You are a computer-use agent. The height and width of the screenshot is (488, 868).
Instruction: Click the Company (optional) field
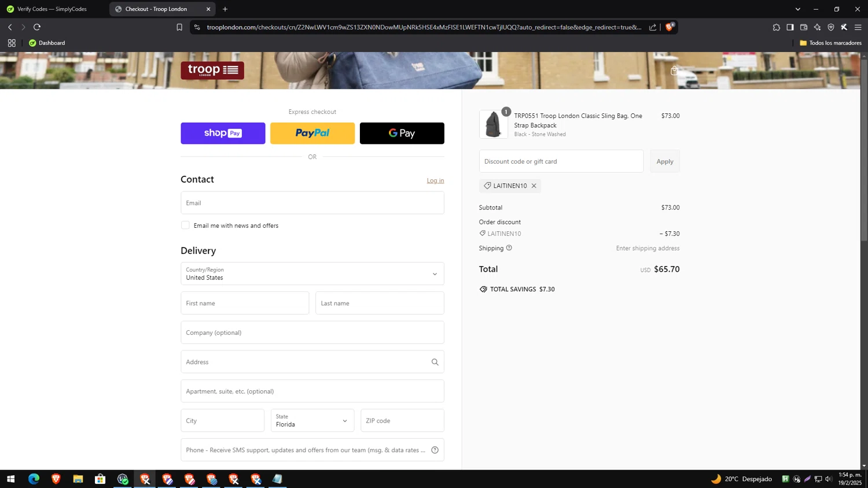click(312, 332)
